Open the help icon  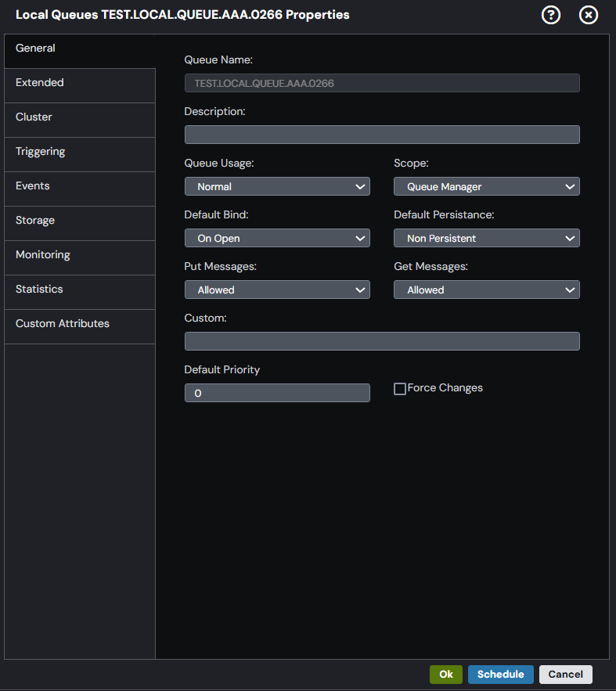click(551, 14)
